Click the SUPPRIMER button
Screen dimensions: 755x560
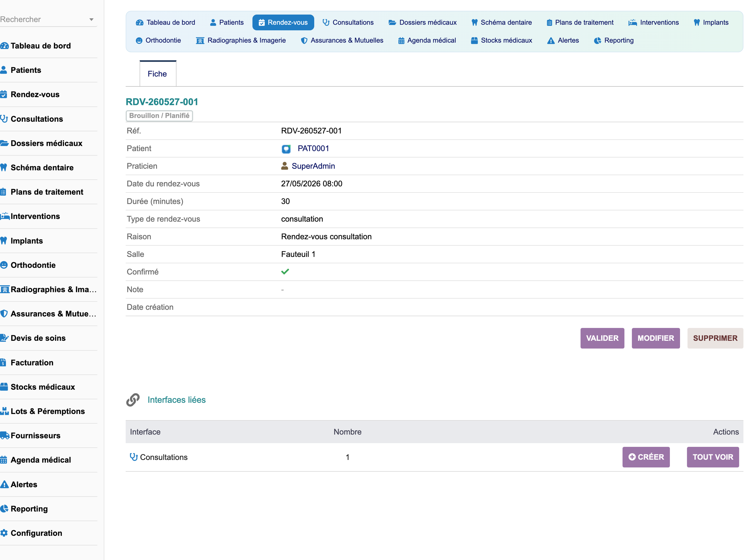[715, 338]
